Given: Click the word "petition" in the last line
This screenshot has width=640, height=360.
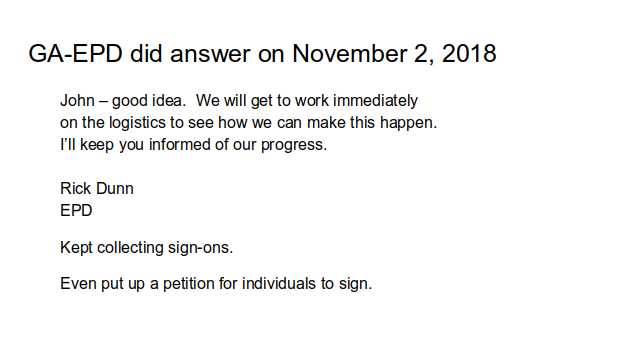Looking at the screenshot, I should [189, 284].
